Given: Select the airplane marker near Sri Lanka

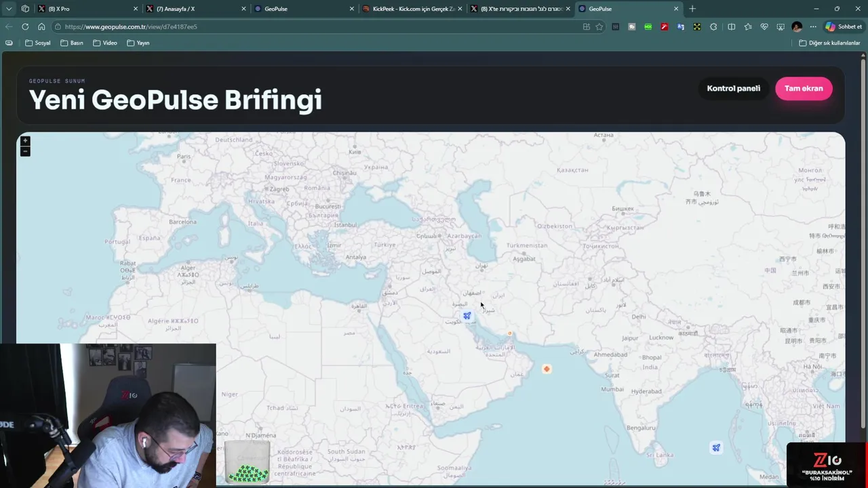Looking at the screenshot, I should [716, 448].
